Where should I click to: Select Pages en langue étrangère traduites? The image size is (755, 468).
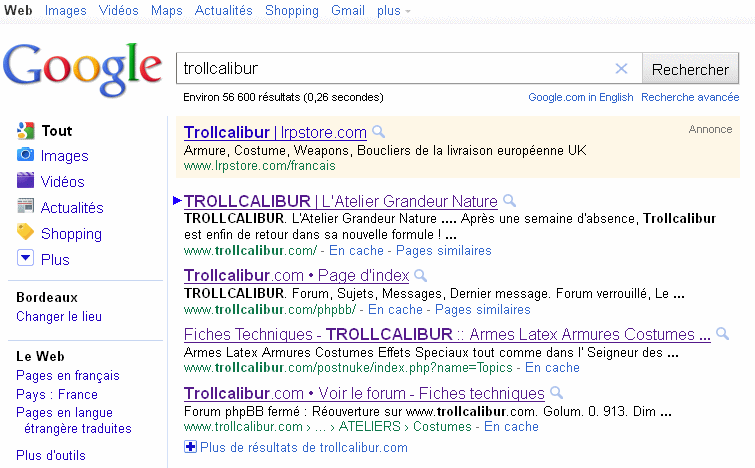tap(74, 420)
